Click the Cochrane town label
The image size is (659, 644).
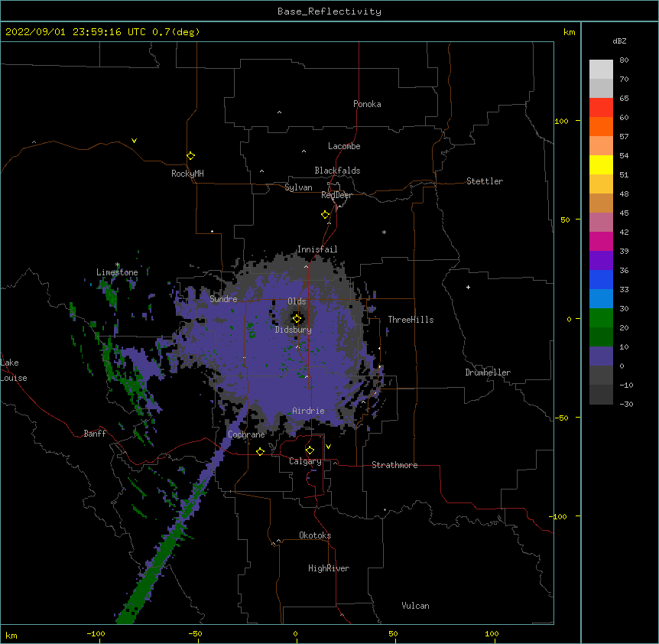(246, 434)
